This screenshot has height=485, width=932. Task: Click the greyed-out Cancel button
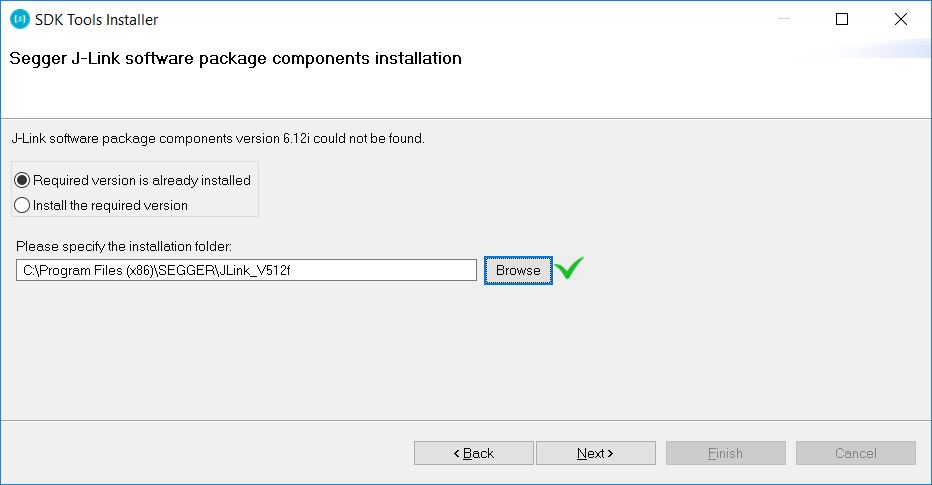click(856, 453)
